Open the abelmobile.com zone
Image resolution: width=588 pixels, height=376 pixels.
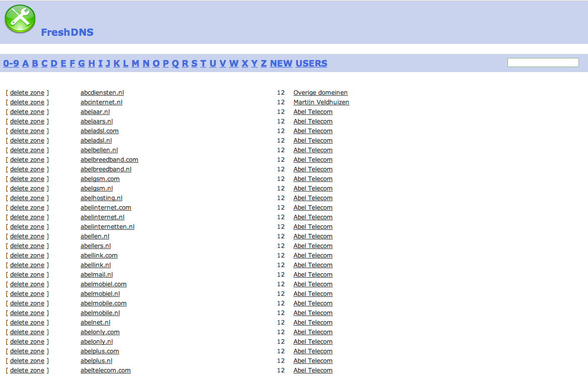coord(104,303)
